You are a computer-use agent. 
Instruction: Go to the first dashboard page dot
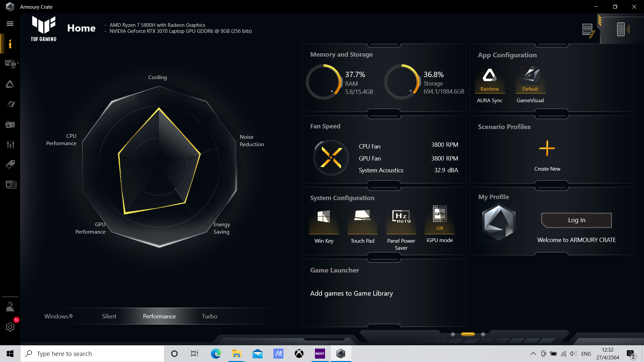[x=453, y=334]
